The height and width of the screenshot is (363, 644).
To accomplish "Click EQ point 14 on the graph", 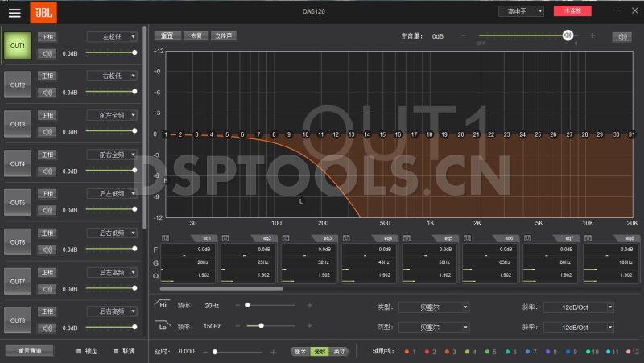I will pos(367,134).
